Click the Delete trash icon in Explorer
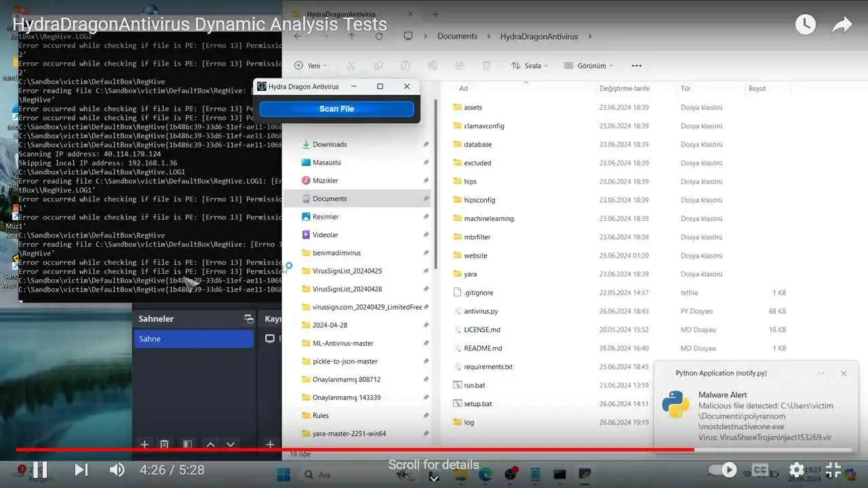 pos(486,66)
